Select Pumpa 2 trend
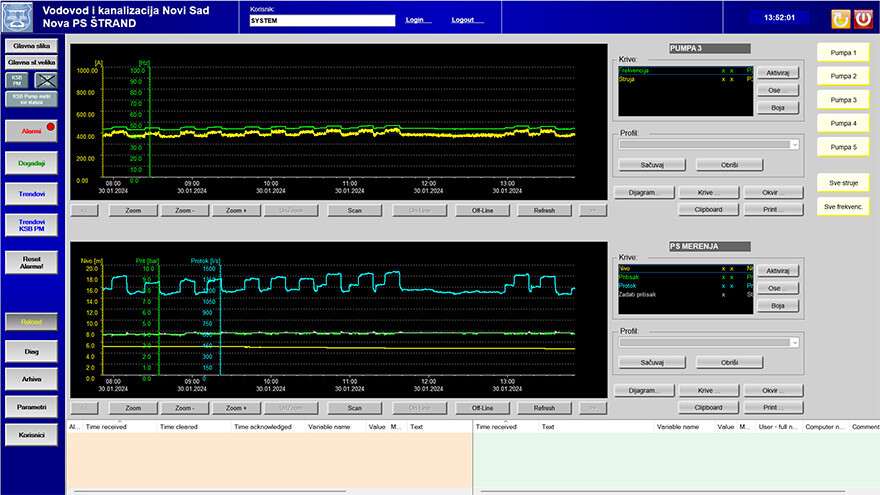 point(843,76)
